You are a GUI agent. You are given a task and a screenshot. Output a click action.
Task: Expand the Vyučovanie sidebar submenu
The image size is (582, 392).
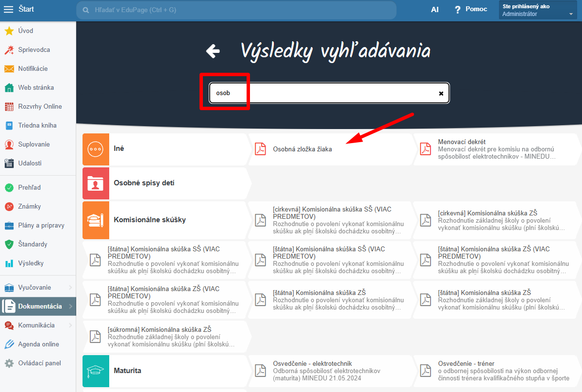[70, 287]
